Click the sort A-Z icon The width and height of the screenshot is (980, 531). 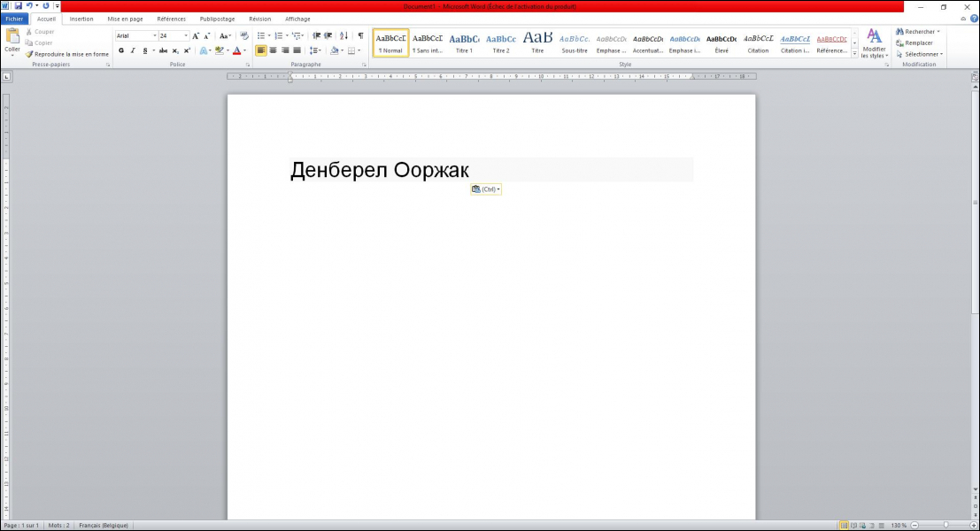pos(343,36)
